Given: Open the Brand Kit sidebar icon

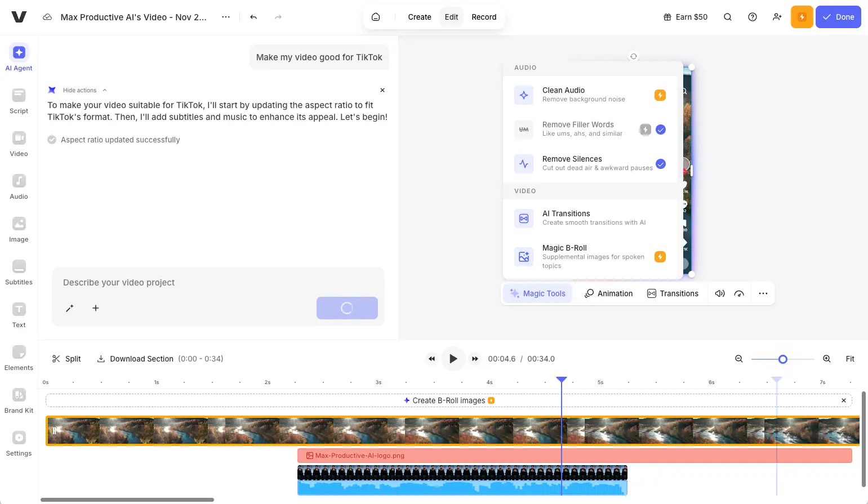Looking at the screenshot, I should (19, 395).
